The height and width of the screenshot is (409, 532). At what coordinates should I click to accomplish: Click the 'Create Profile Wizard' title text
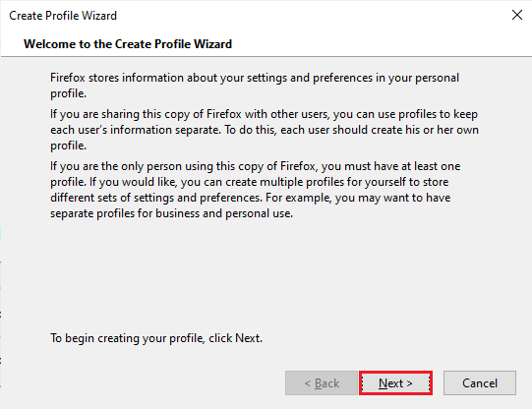[x=63, y=16]
